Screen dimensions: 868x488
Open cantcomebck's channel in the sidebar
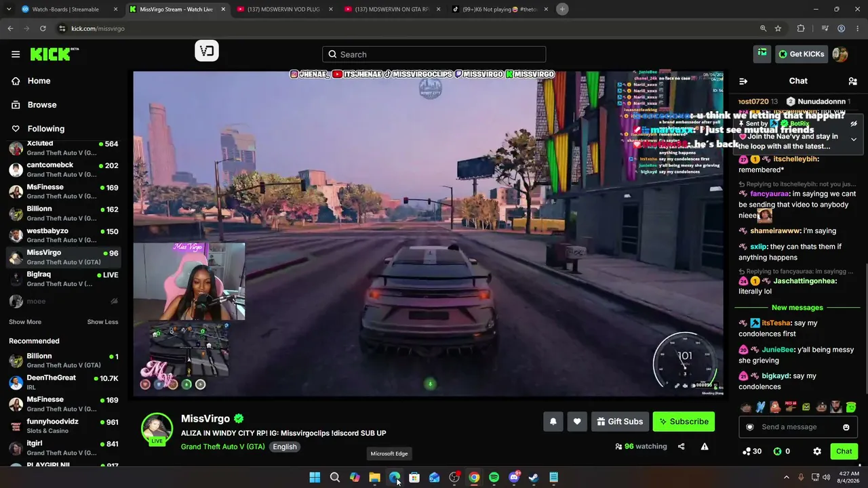[63, 169]
